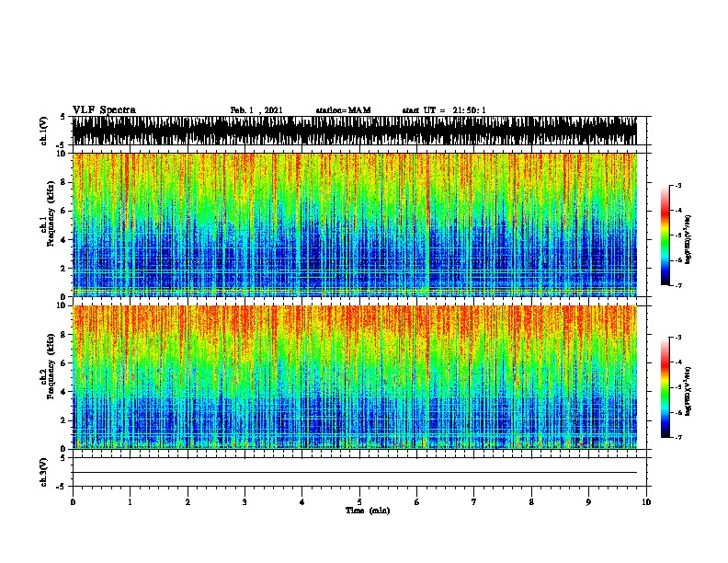728x563 pixels.
Task: Click the ch.1 spectrogram color bar
Action: coord(665,236)
